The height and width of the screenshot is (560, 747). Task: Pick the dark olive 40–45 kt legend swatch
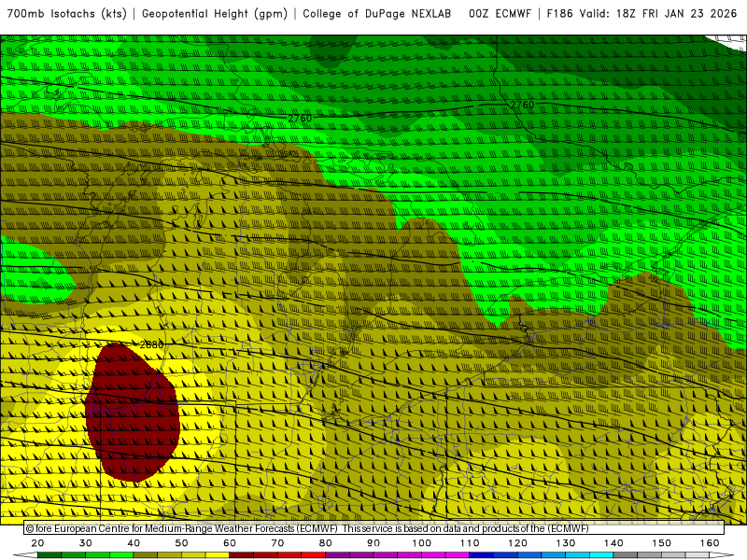click(x=146, y=555)
